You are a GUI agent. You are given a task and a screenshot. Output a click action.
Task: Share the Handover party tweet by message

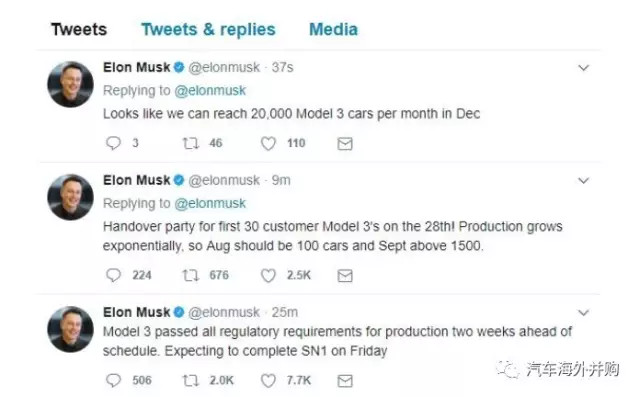[x=345, y=276]
